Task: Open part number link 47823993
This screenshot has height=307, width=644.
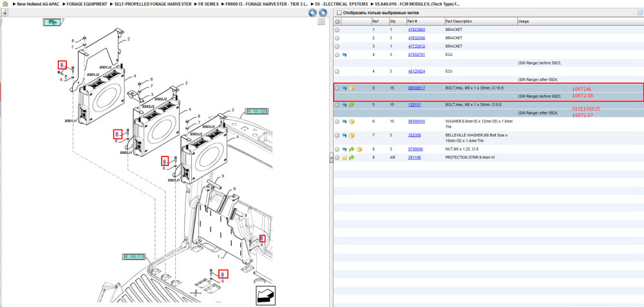Action: click(x=416, y=30)
